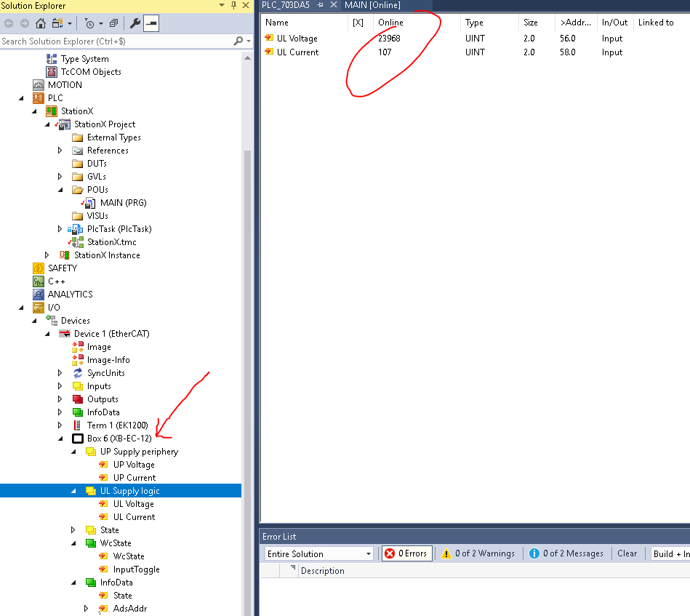Switch to the MAIN [Online] tab
This screenshot has width=690, height=616.
pos(373,5)
